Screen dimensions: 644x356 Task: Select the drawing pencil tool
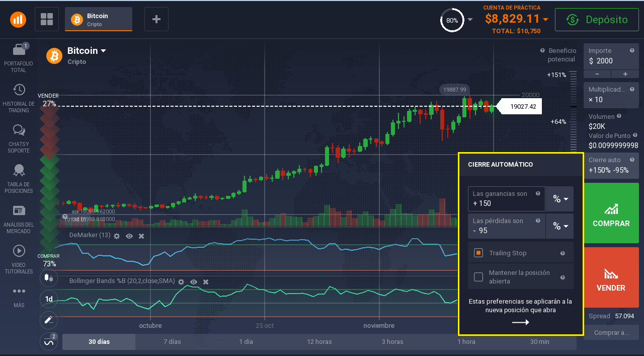[x=49, y=320]
